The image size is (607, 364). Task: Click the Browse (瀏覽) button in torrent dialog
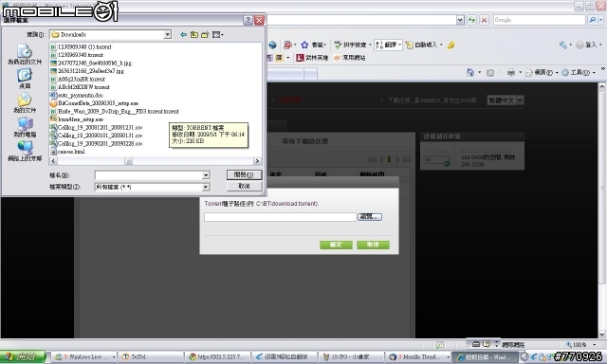click(x=370, y=217)
